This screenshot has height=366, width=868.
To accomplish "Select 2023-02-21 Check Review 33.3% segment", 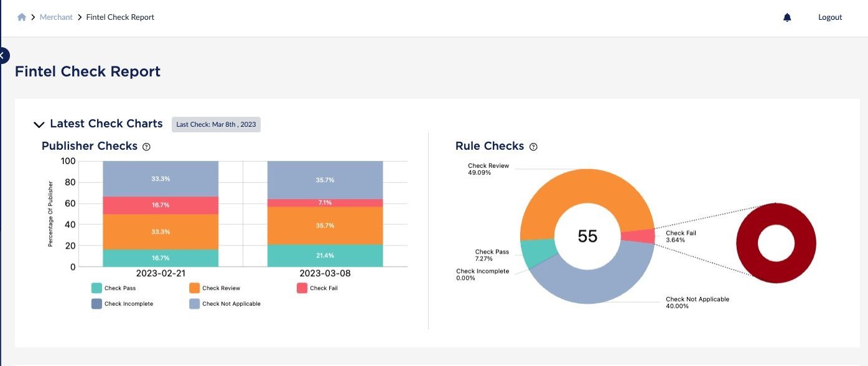I will coord(161,232).
